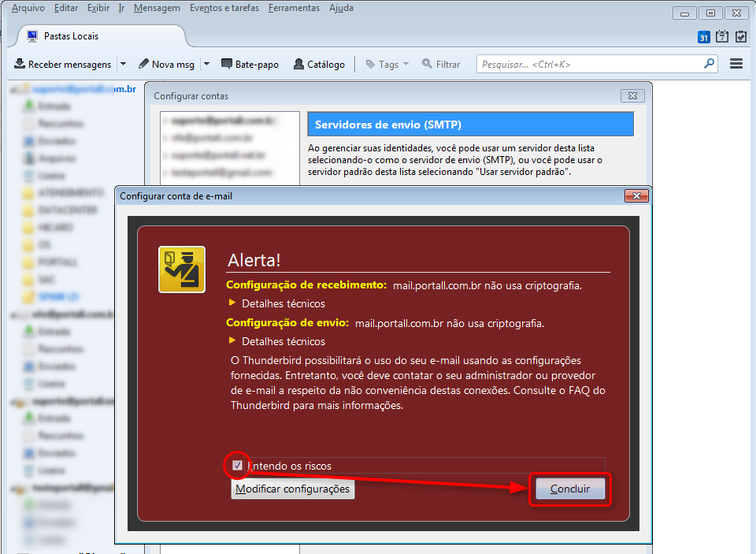Image resolution: width=756 pixels, height=554 pixels.
Task: Click the Receber mensagens toolbar button
Action: coord(63,64)
